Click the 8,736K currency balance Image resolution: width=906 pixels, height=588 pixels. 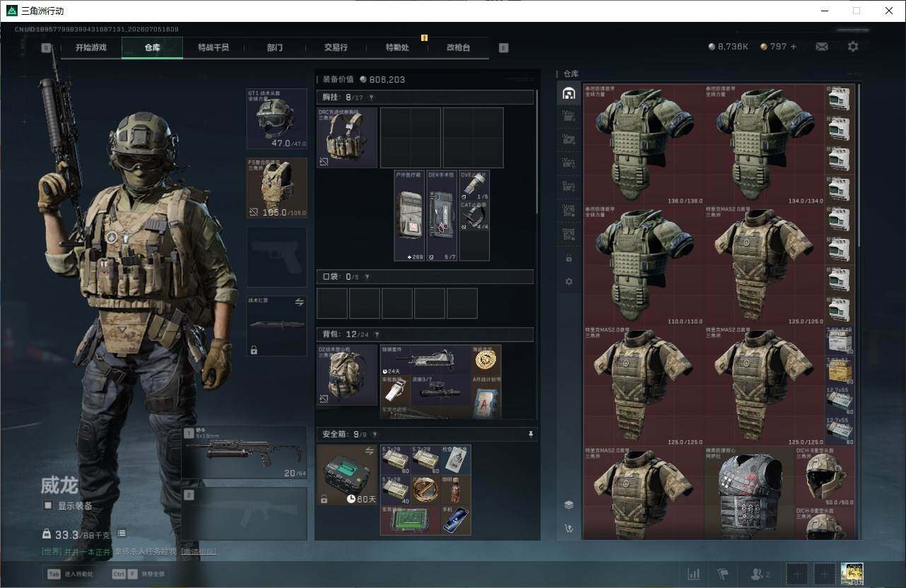click(729, 47)
